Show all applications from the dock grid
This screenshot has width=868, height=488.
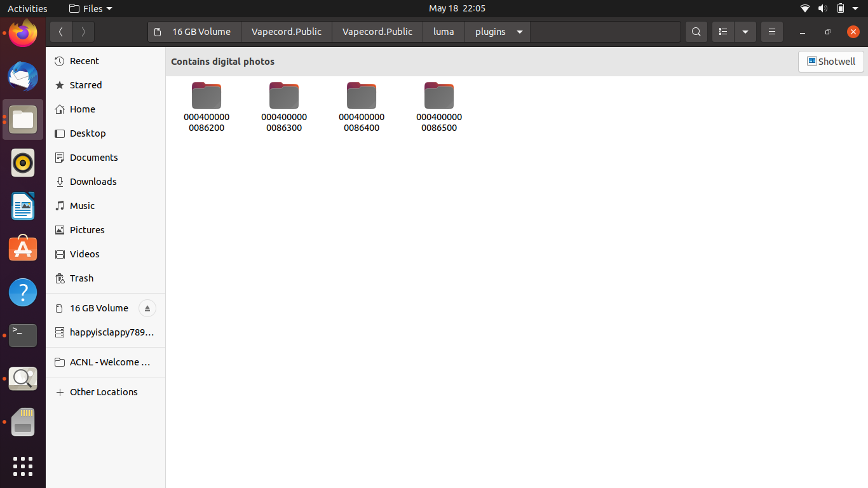(x=23, y=466)
